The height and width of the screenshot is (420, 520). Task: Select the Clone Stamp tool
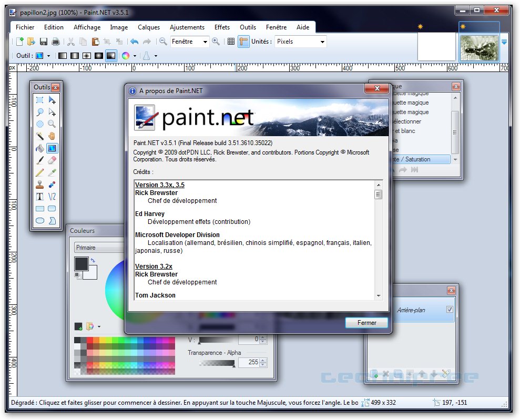pyautogui.click(x=39, y=185)
